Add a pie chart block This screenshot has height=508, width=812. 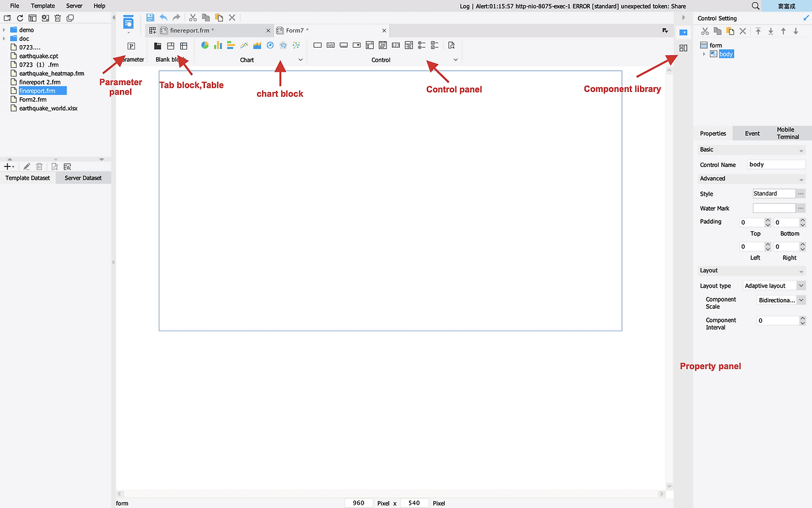point(205,45)
